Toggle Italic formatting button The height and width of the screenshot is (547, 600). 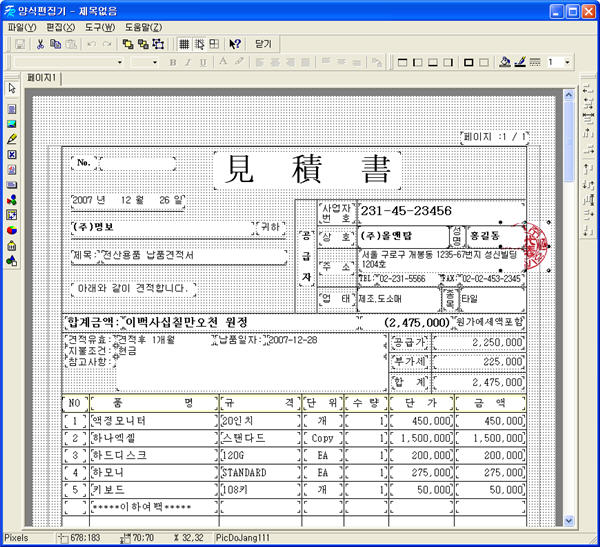[x=188, y=62]
